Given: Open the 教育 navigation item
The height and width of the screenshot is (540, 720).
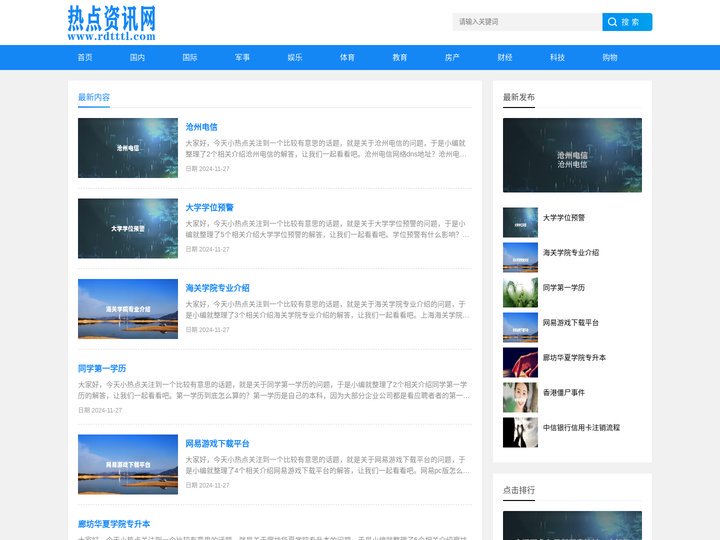Looking at the screenshot, I should [x=400, y=57].
